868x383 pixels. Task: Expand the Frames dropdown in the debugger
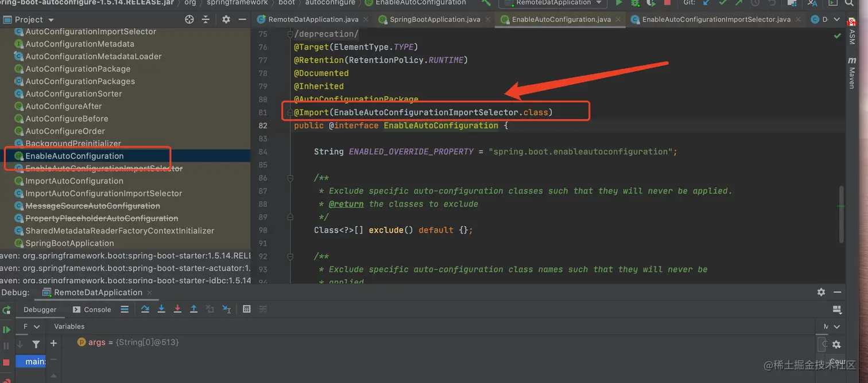[x=37, y=326]
